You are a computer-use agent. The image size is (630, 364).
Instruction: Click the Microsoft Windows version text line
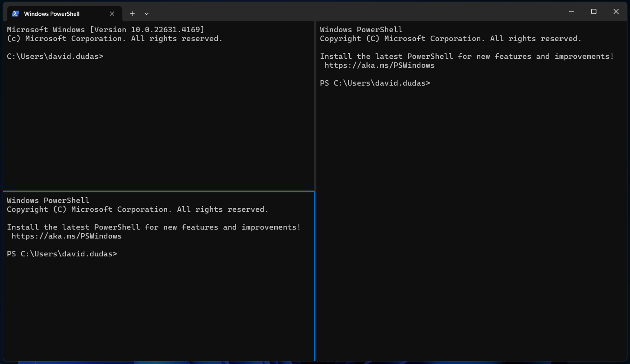(x=106, y=30)
